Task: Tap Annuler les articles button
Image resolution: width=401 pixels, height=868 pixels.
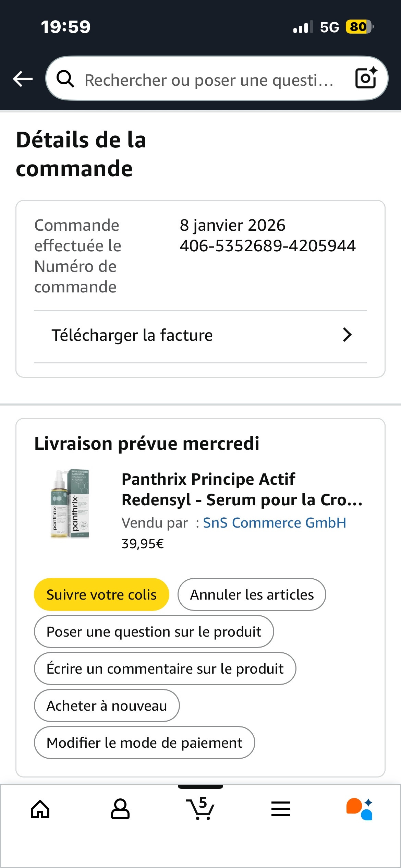Action: click(x=252, y=595)
